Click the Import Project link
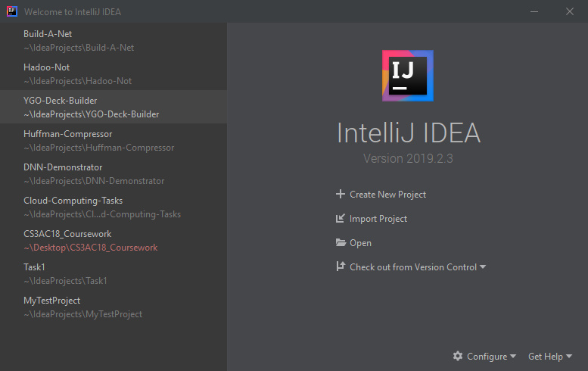The height and width of the screenshot is (371, 588). coord(378,219)
